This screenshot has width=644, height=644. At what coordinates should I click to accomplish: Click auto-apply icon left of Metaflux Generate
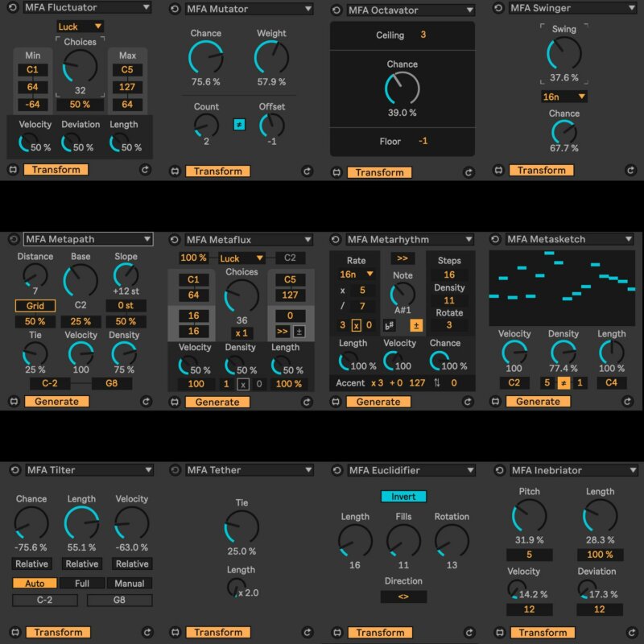coord(175,402)
